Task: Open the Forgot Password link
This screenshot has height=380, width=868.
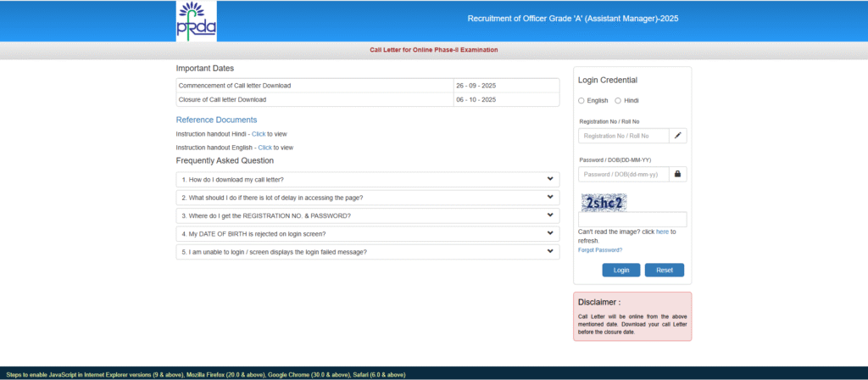Action: coord(600,250)
